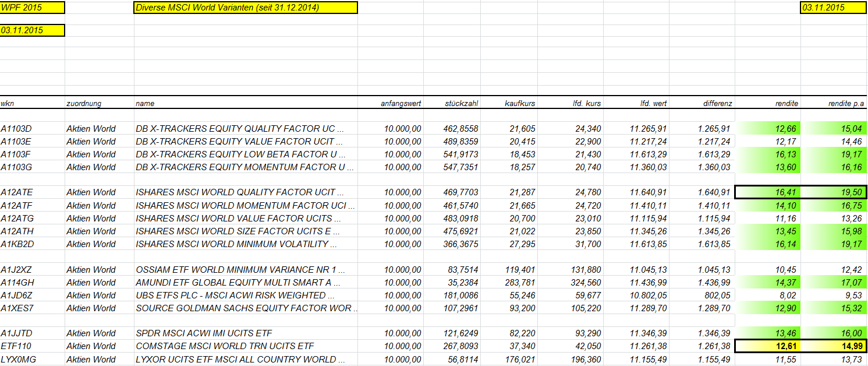
Task: Click COMSTAGE MSCI WORLD TRN UCITS ETF cell
Action: tap(245, 346)
